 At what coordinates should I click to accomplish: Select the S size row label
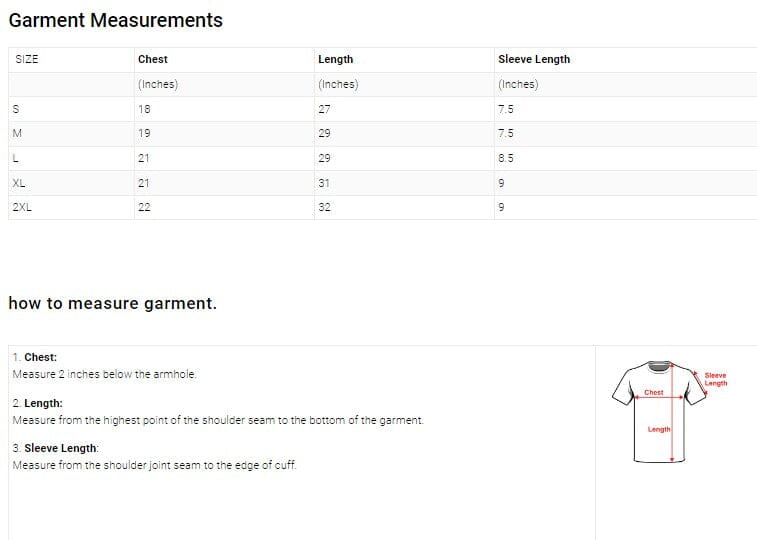[15, 109]
